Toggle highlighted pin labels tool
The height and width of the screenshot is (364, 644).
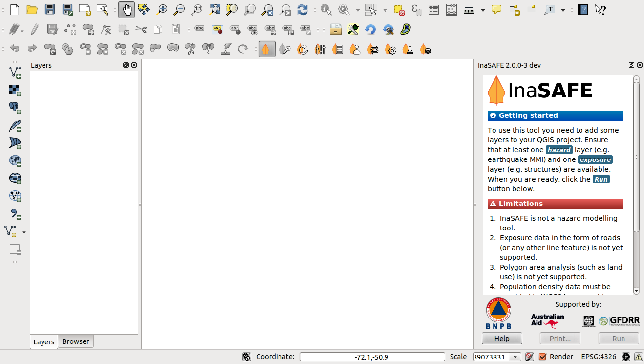pos(217,30)
